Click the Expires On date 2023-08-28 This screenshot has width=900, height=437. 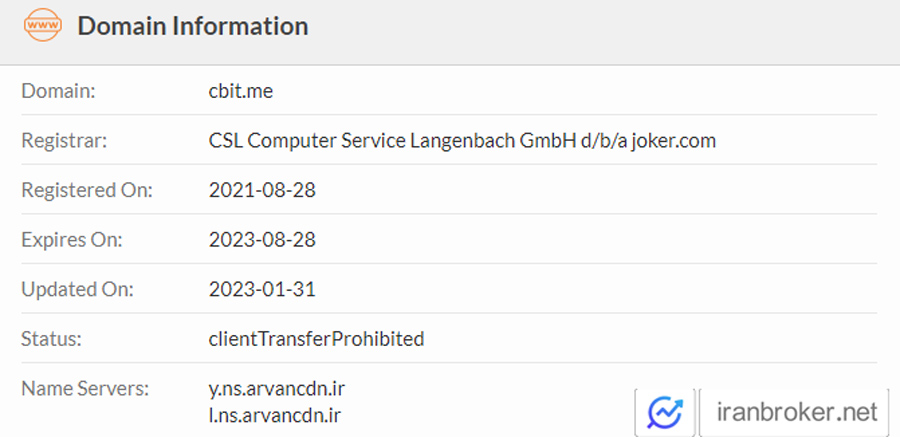point(262,239)
